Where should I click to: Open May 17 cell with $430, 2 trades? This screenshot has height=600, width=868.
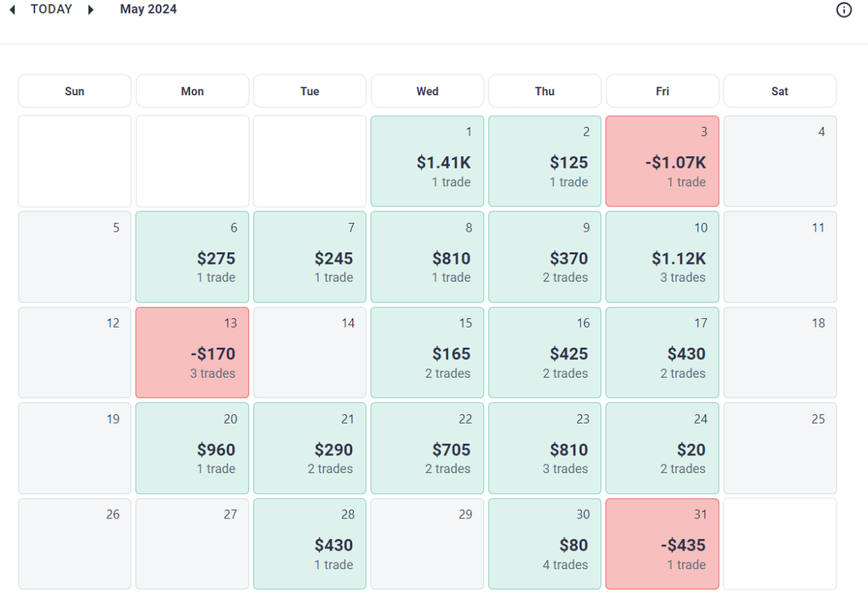[x=663, y=353]
